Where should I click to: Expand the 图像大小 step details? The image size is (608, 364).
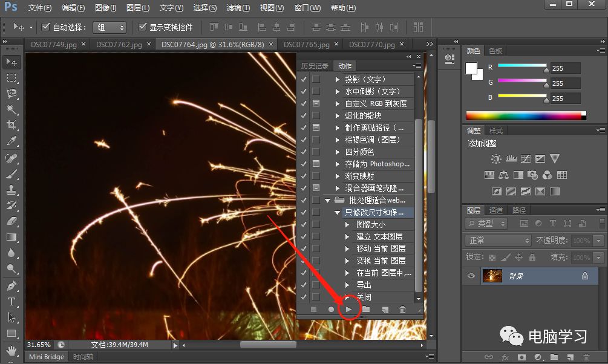click(x=347, y=224)
